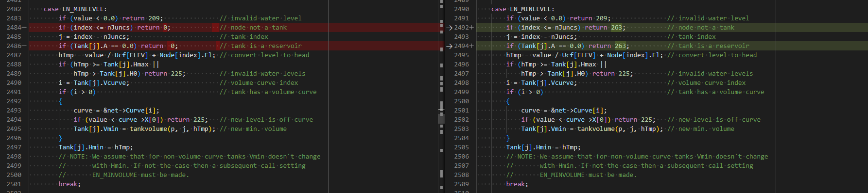Click 'return 0;' on removed left line 2484
The image size is (868, 193).
click(154, 28)
